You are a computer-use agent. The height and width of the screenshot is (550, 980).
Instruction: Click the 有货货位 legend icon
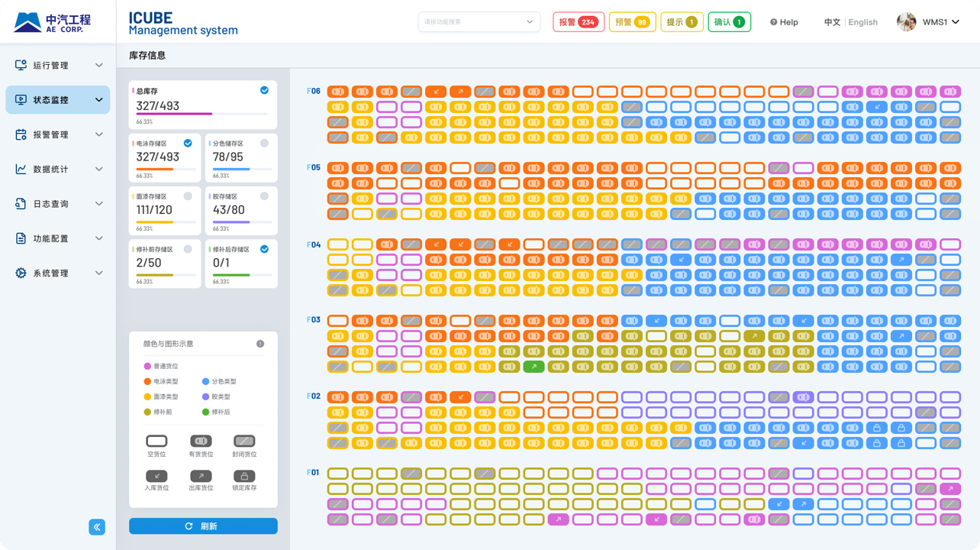point(201,441)
